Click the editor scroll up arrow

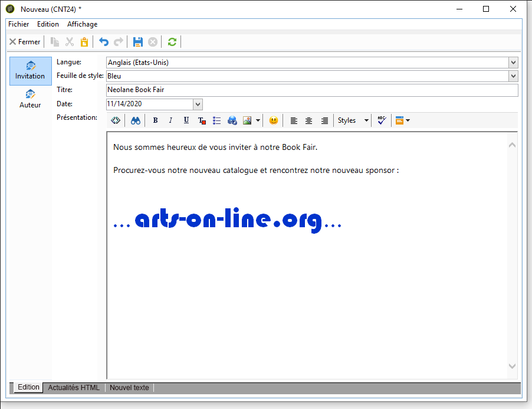513,145
